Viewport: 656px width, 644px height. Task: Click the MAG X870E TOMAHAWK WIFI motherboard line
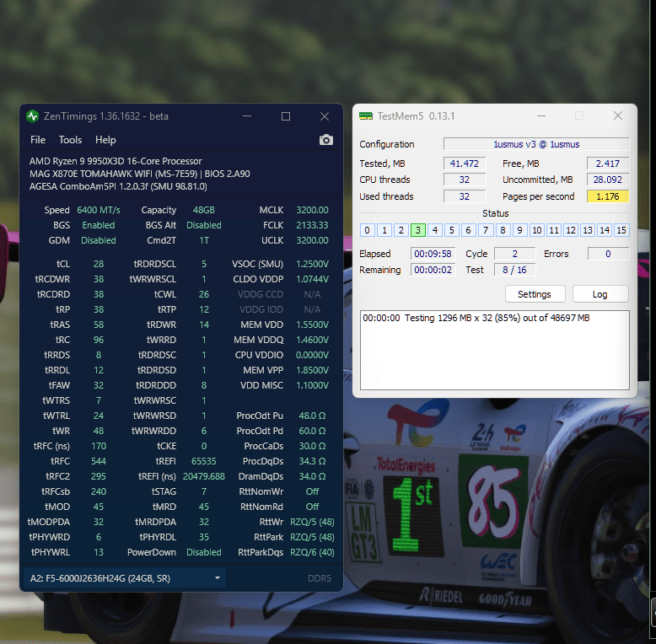[x=139, y=174]
